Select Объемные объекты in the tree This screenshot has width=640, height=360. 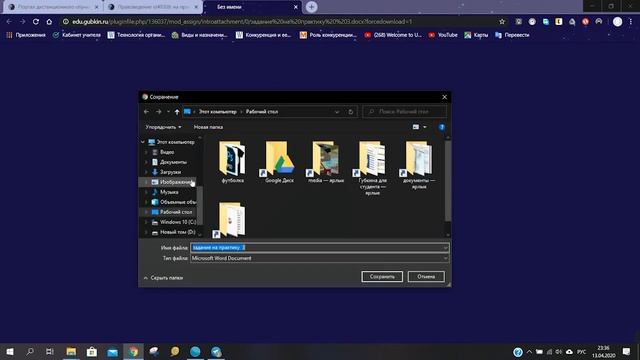click(x=178, y=202)
